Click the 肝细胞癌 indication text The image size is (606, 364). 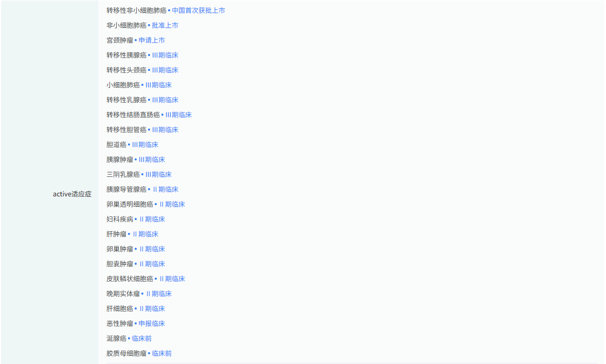tap(120, 309)
